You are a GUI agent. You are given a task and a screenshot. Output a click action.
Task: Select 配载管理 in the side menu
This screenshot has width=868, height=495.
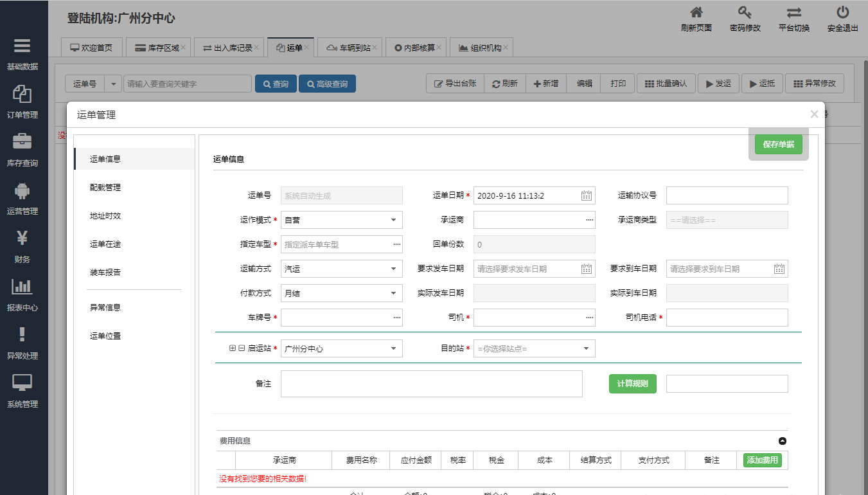105,188
